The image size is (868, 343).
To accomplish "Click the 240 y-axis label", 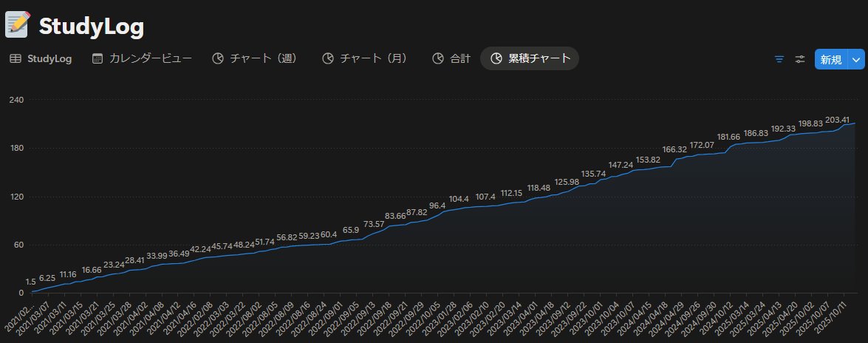I will coord(16,100).
